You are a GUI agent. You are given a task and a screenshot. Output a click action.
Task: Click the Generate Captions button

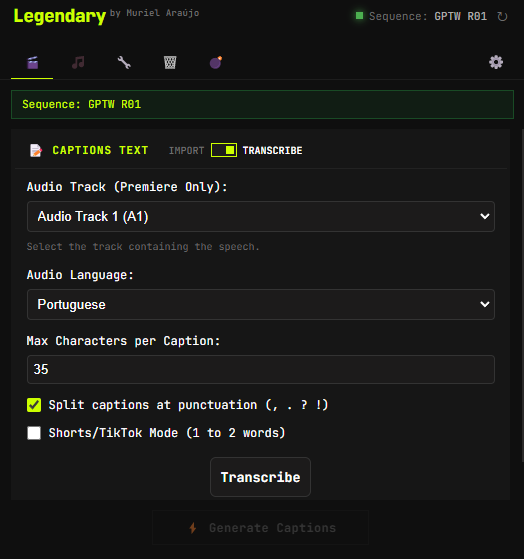point(260,528)
